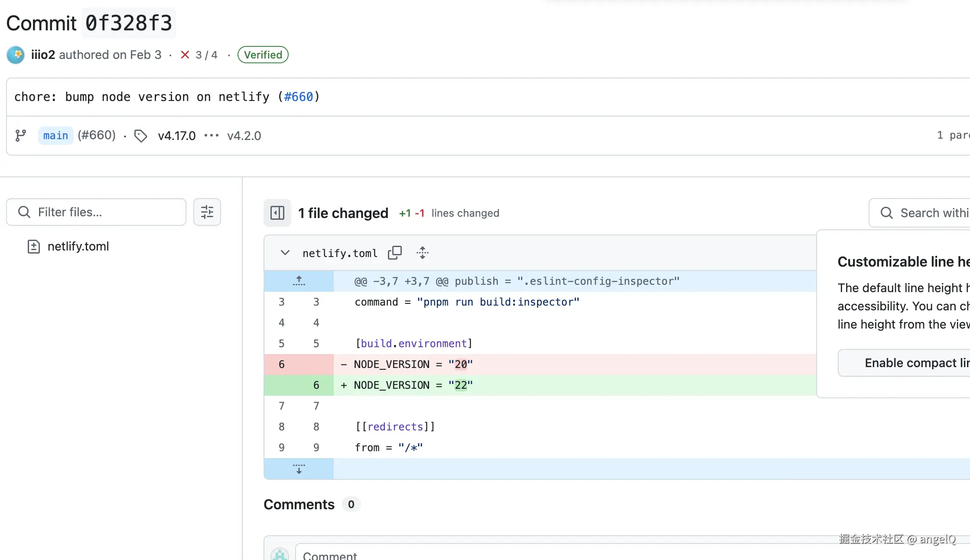
Task: Collapse the netlify.toml diff chevron
Action: pos(285,253)
